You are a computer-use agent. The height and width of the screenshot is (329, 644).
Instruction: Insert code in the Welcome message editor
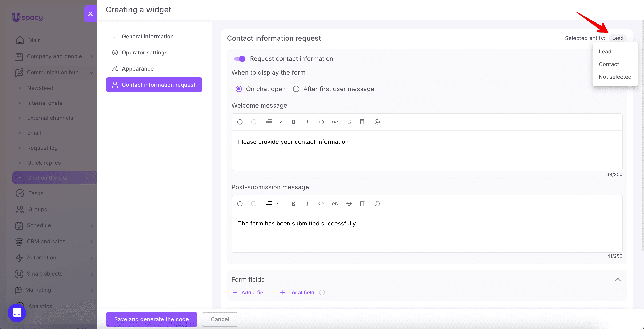pyautogui.click(x=321, y=122)
